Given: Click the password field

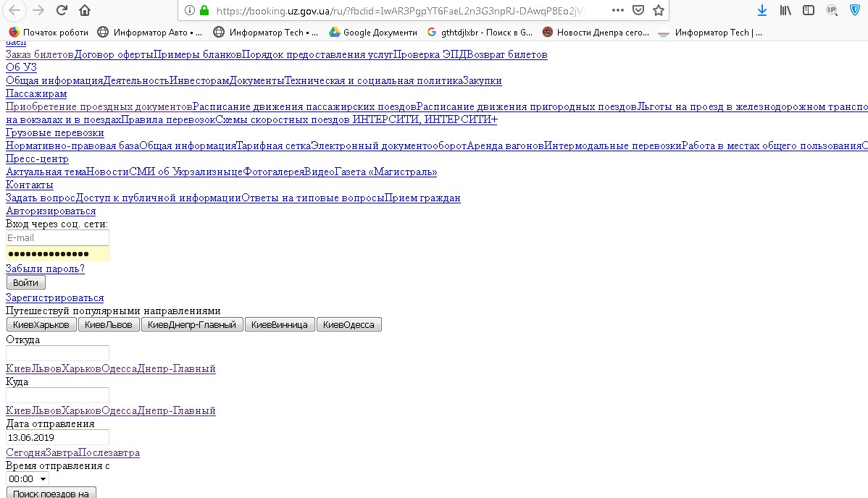Looking at the screenshot, I should pos(57,254).
